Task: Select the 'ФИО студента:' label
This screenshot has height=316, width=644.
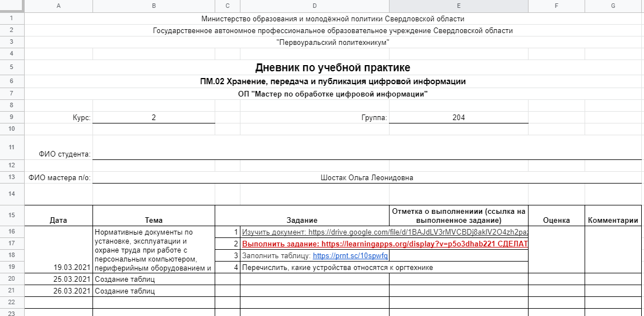Action: click(x=59, y=147)
